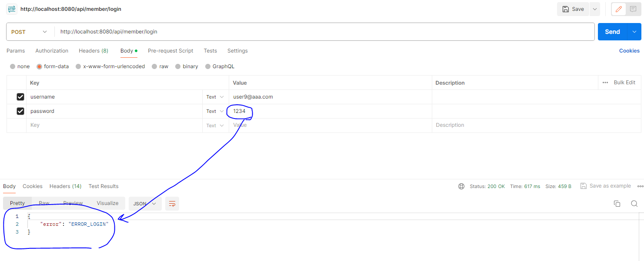Select the request Body tab
This screenshot has height=261, width=644.
point(129,51)
